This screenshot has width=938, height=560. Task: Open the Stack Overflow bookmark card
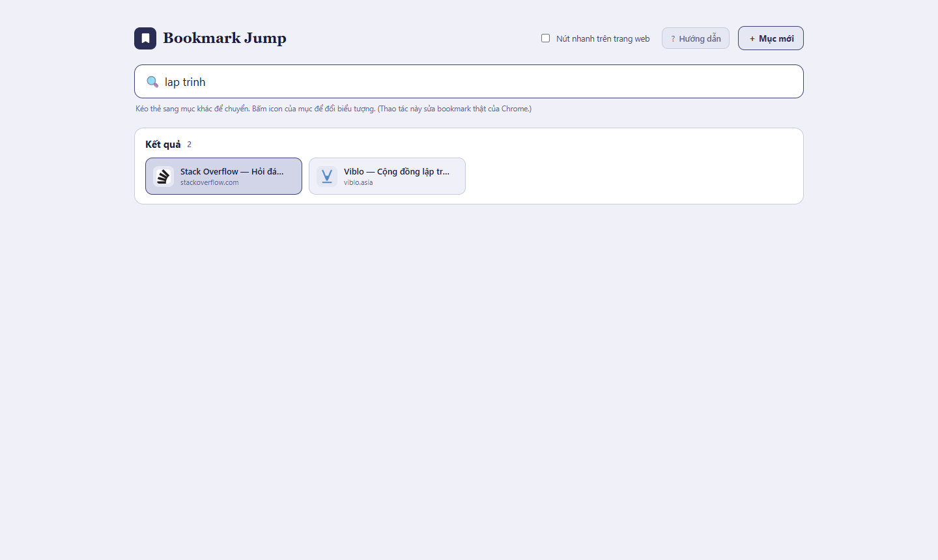tap(223, 176)
